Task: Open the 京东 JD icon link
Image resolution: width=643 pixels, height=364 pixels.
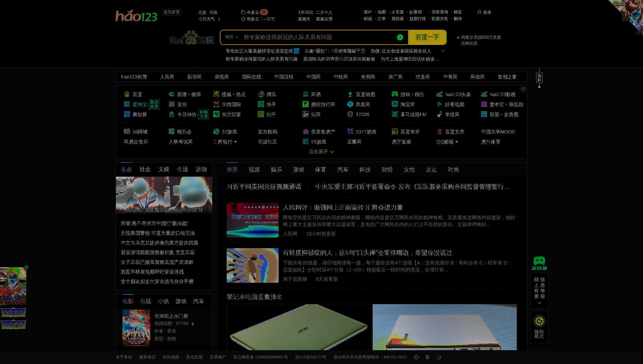Action: tap(172, 104)
